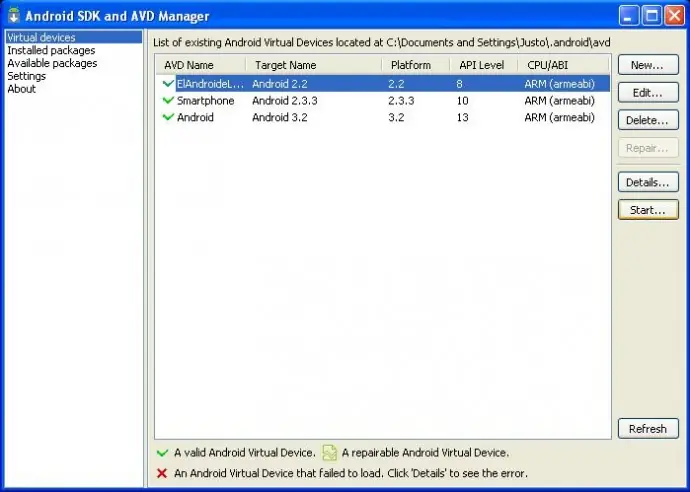Viewport: 690px width, 492px height.
Task: Click ARM (armeabi) cell in Android 3.2 row
Action: tap(559, 117)
